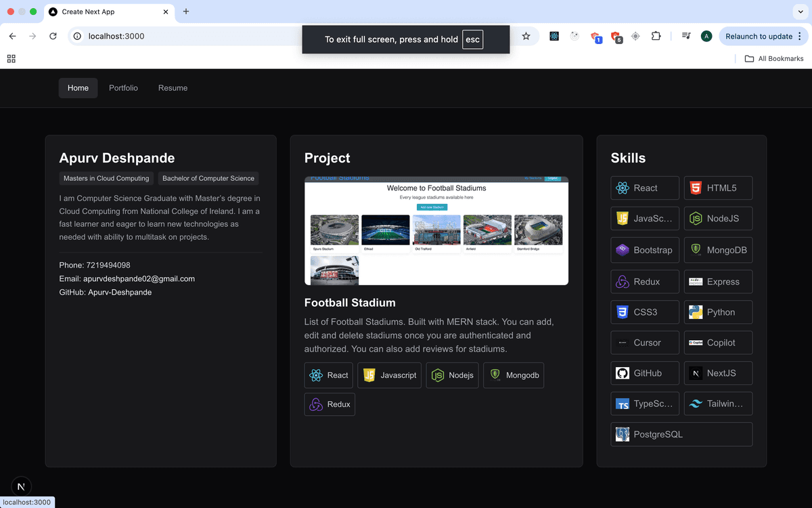Open the Next.js dev tools indicator

[x=21, y=486]
